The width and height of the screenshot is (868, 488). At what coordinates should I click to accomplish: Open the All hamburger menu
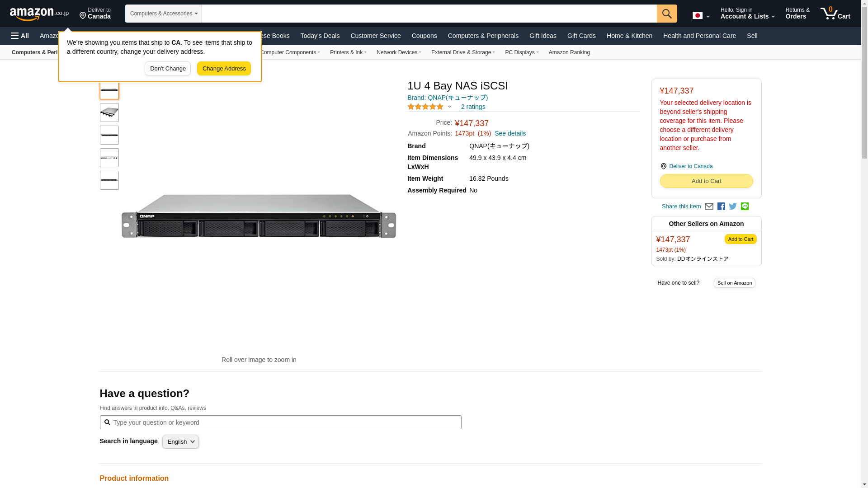click(x=20, y=36)
